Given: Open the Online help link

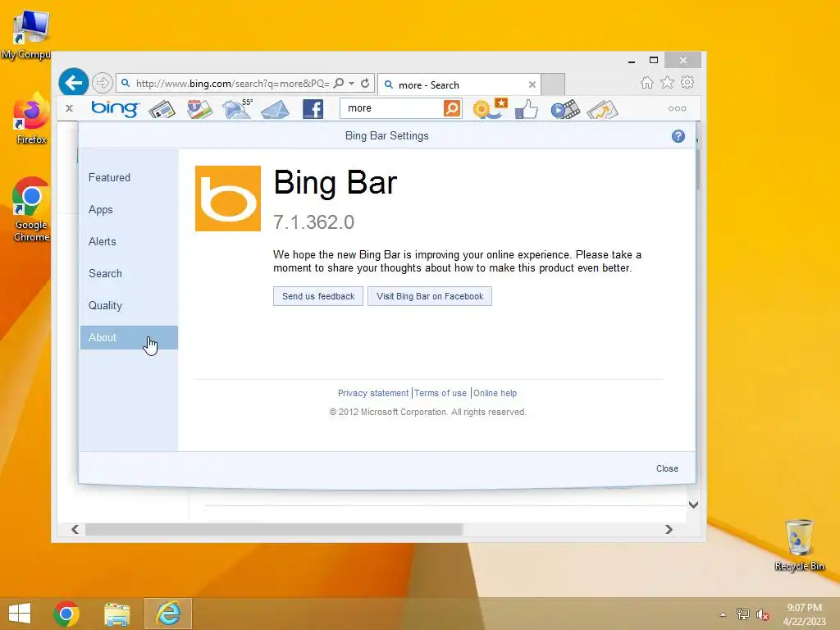Looking at the screenshot, I should (495, 393).
